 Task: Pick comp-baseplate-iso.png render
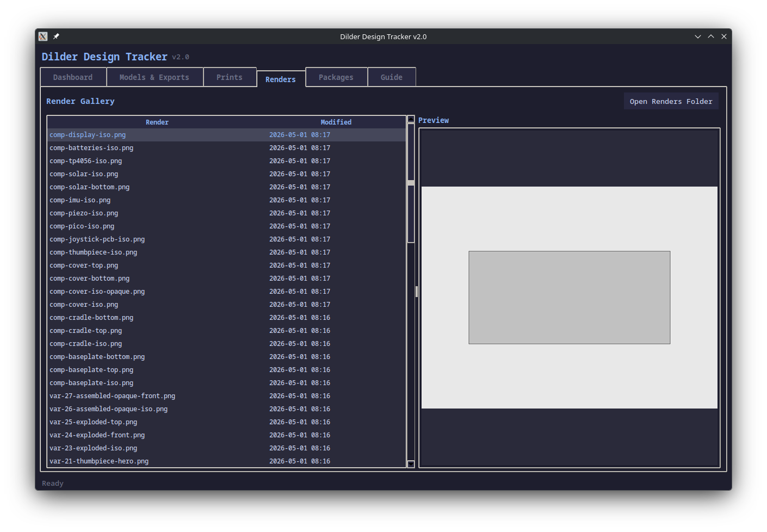[x=227, y=383]
